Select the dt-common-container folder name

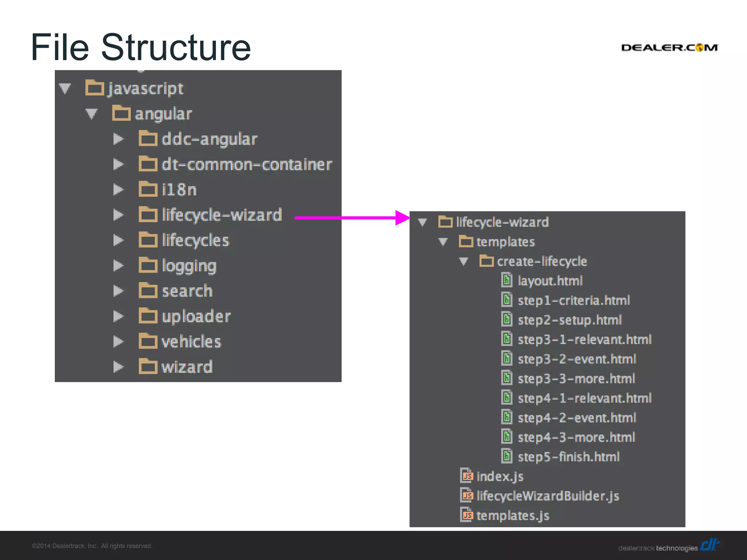pos(247,164)
